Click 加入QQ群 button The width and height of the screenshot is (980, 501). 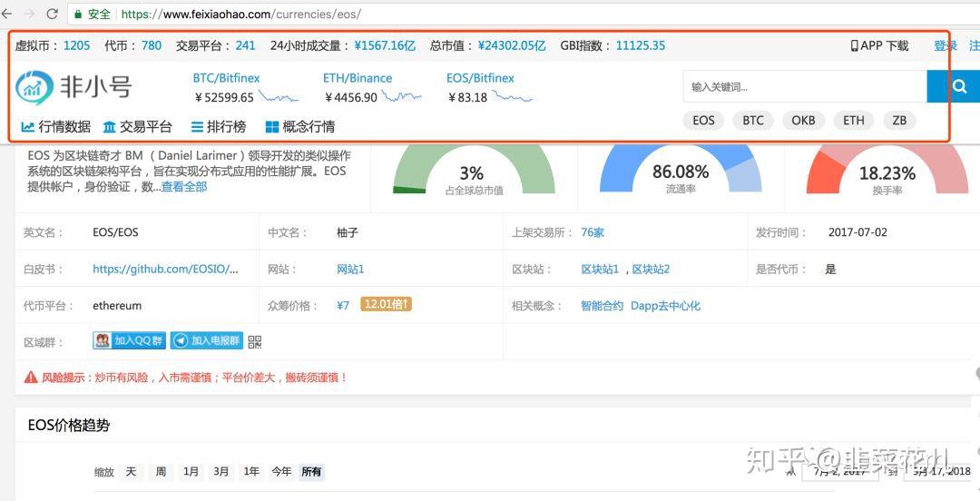(130, 340)
